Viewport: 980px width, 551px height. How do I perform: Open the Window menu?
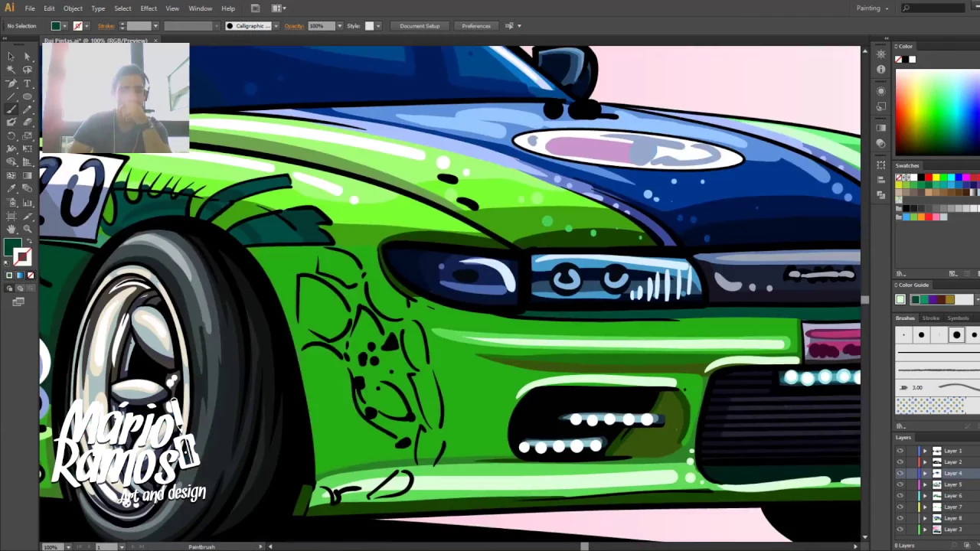coord(201,8)
